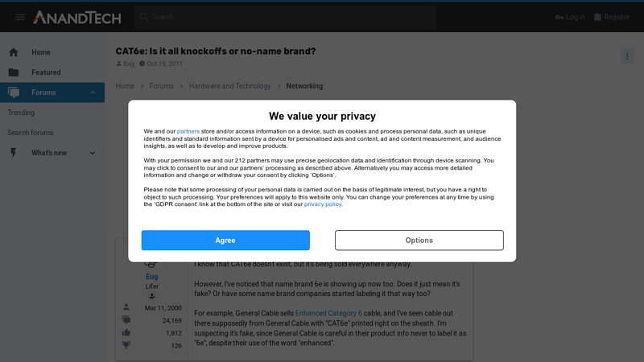
Task: Collapse the Forums sidebar section
Action: [93, 93]
